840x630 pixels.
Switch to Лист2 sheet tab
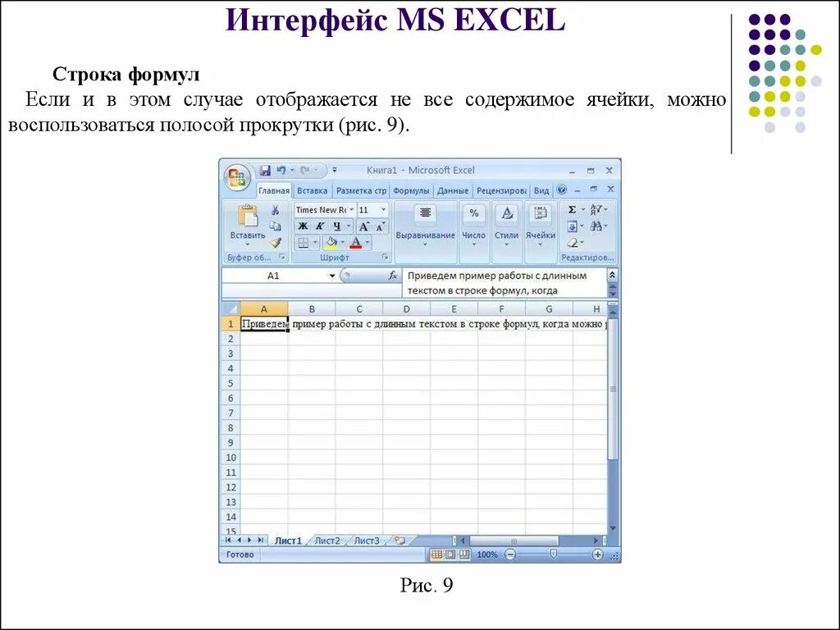(327, 541)
